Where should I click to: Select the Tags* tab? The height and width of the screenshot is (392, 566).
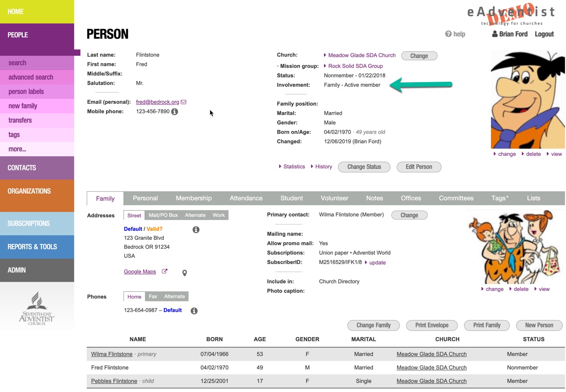[500, 198]
